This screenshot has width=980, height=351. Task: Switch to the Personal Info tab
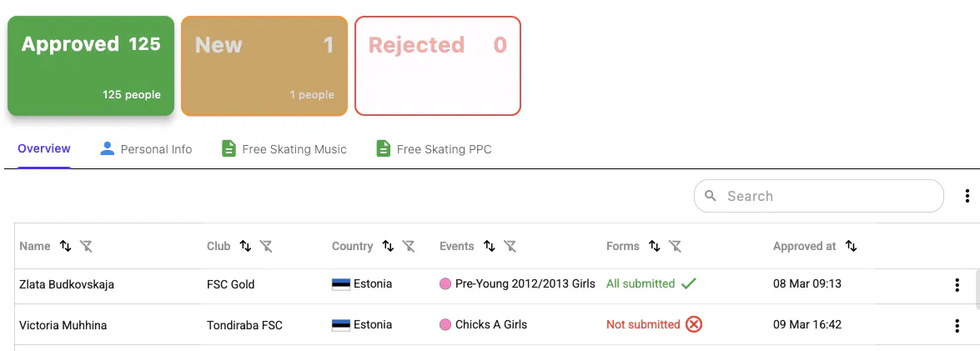(146, 149)
